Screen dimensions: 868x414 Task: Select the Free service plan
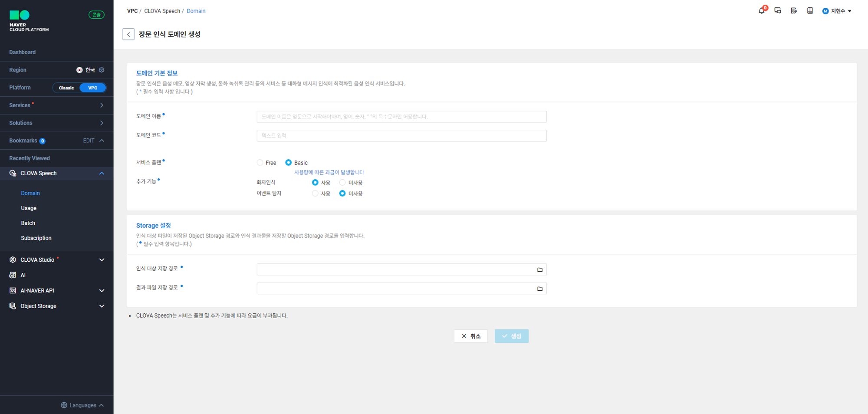pyautogui.click(x=260, y=163)
